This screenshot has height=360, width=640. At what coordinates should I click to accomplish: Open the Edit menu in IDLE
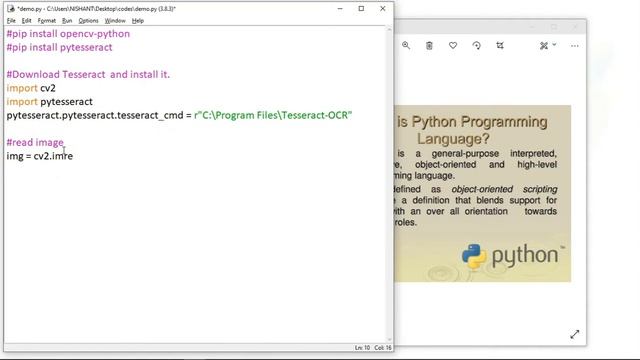[x=27, y=20]
